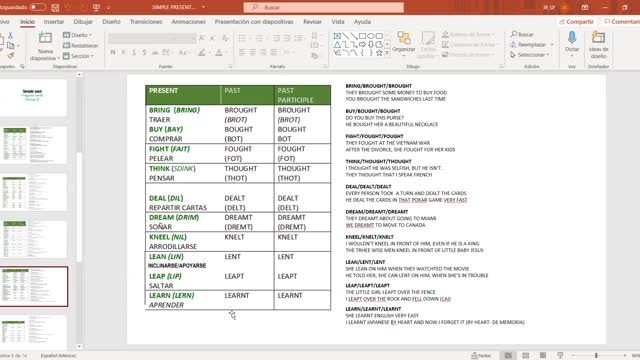Switch to Reading view icon
The width and height of the screenshot is (640, 360).
coord(543,356)
